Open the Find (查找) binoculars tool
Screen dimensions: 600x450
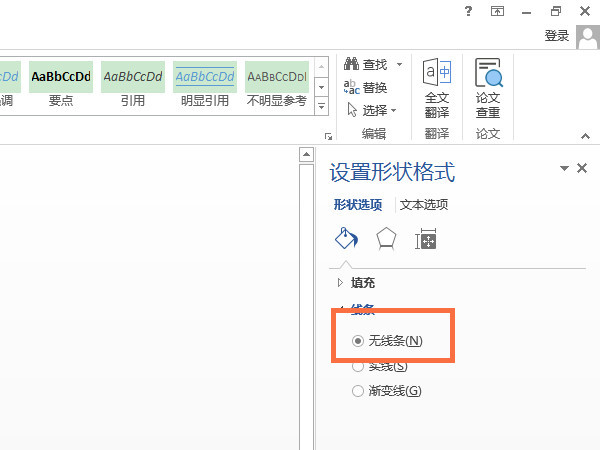365,64
